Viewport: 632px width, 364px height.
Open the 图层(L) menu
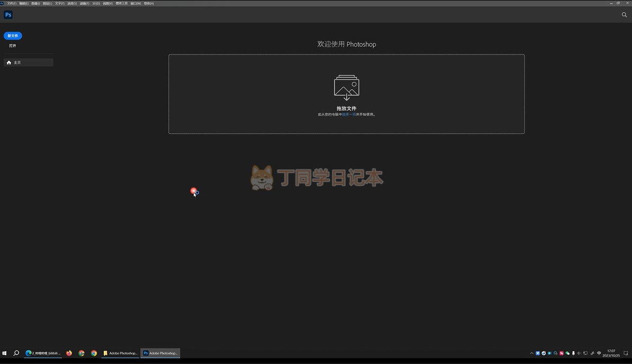coord(48,3)
